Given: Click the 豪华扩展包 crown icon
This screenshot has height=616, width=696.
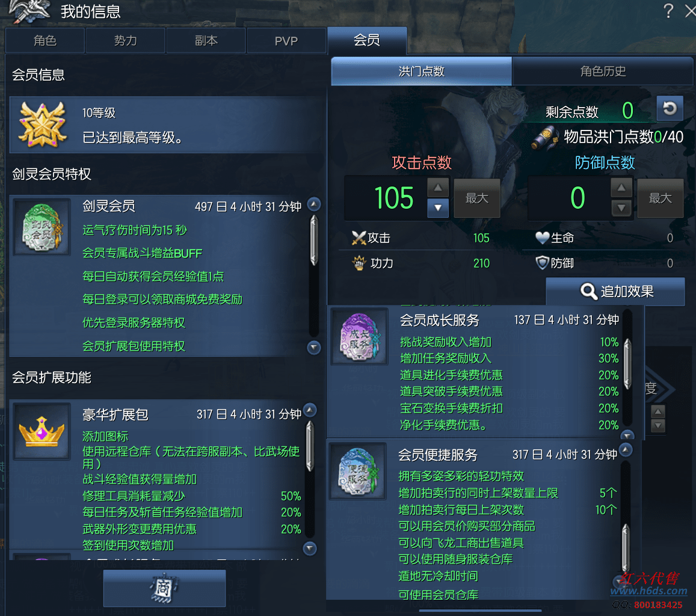Looking at the screenshot, I should tap(42, 431).
